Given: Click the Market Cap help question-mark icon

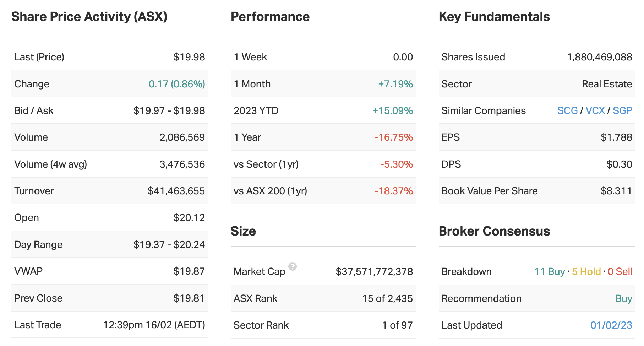Looking at the screenshot, I should (293, 266).
